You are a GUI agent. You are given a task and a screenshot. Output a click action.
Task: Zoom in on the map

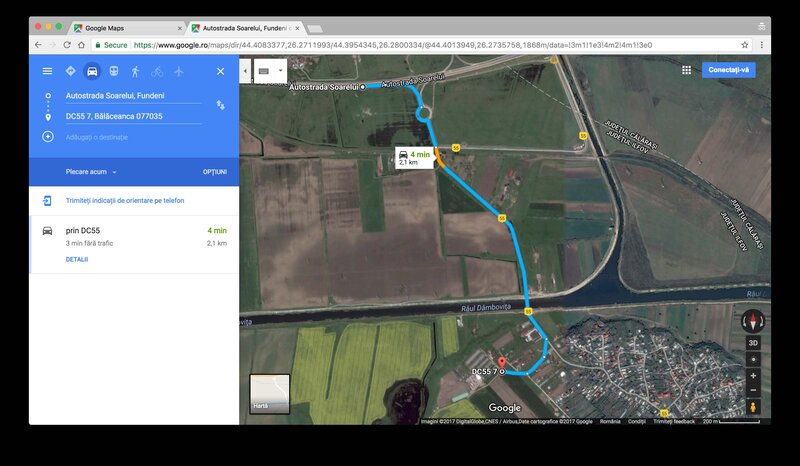pos(753,374)
